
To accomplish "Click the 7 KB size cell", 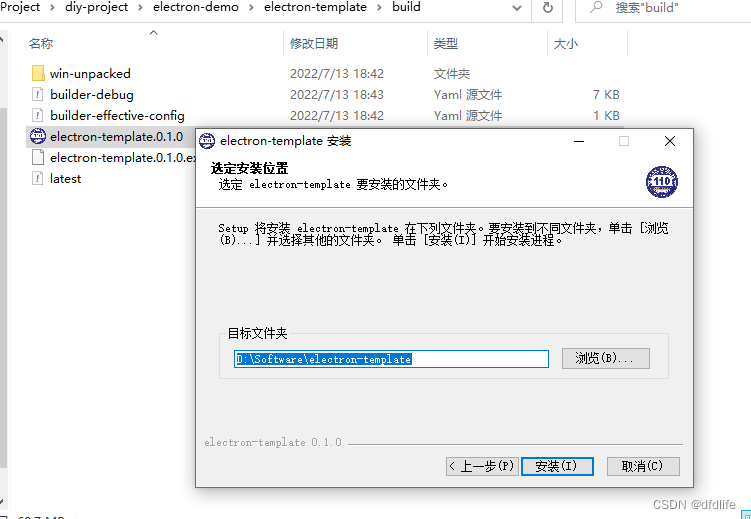I will pyautogui.click(x=606, y=94).
